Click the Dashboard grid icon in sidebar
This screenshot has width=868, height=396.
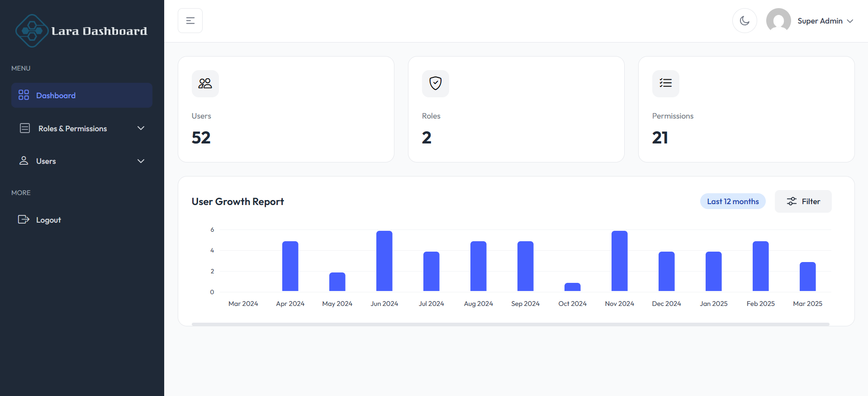tap(24, 95)
